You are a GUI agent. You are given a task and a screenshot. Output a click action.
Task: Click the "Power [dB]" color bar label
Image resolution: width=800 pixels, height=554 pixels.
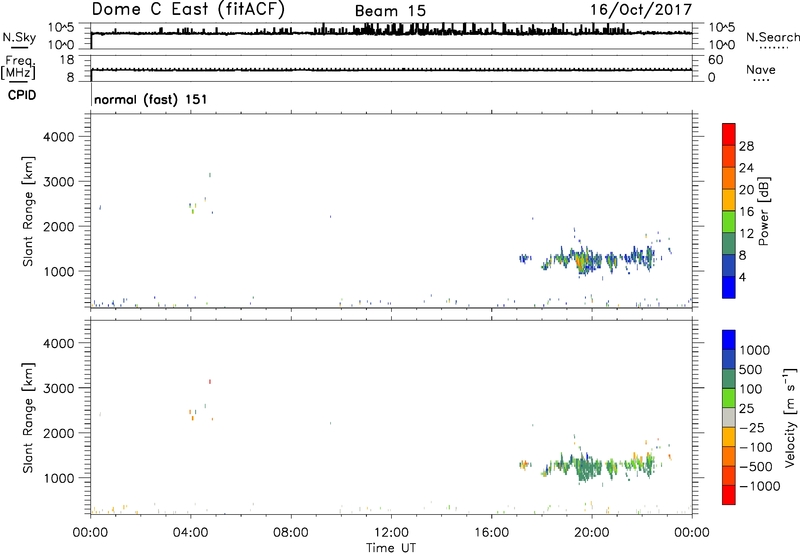point(764,211)
